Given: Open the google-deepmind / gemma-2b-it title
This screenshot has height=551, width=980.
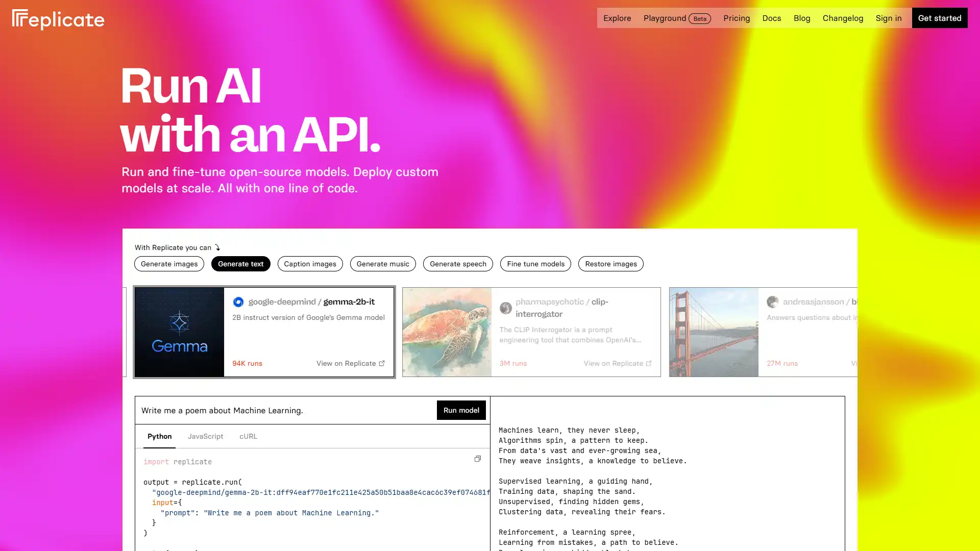Looking at the screenshot, I should pyautogui.click(x=311, y=302).
